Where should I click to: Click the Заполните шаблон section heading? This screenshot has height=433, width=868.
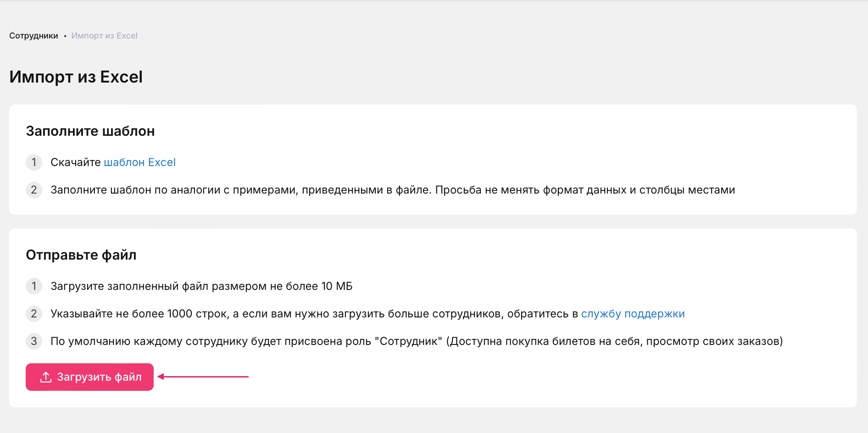[x=90, y=131]
